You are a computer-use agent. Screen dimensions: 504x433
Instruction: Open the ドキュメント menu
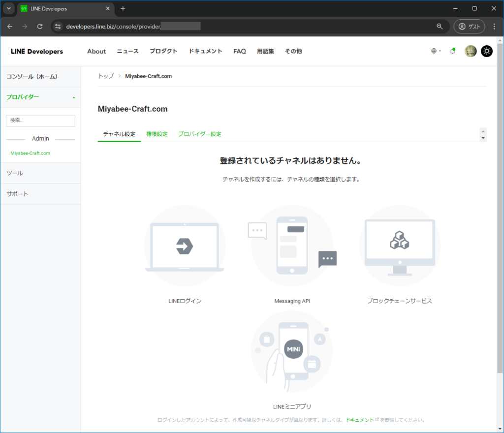tap(205, 51)
